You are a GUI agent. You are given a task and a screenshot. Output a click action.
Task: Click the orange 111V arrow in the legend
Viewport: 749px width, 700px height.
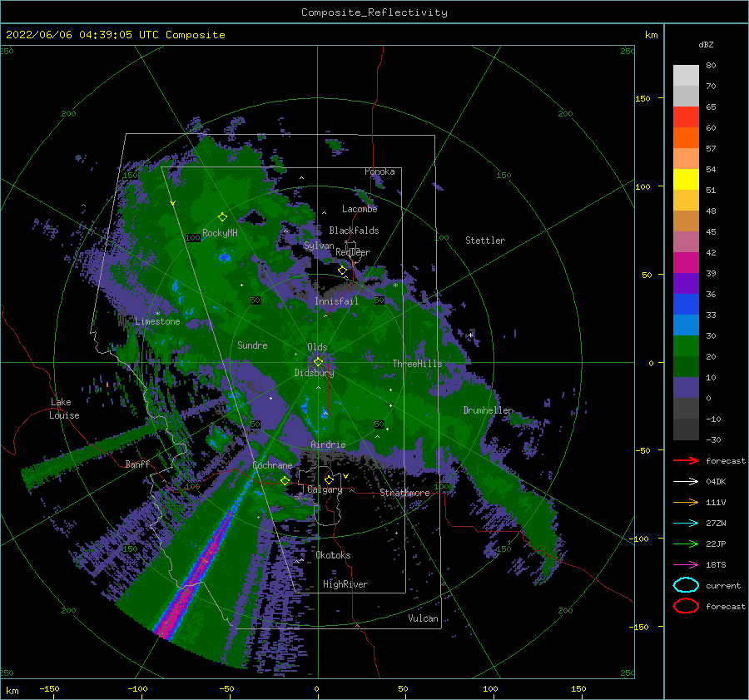[x=686, y=502]
